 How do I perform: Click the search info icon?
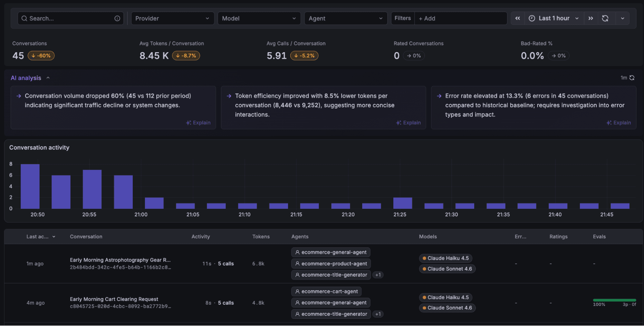[x=117, y=18]
